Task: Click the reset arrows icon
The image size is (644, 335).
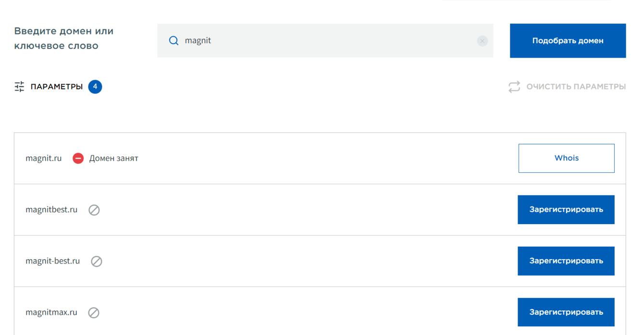Action: (x=514, y=87)
